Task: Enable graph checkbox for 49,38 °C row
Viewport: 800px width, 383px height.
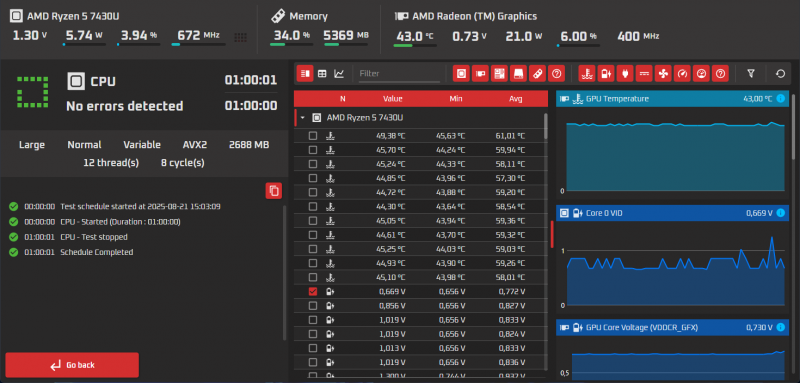Action: tap(313, 136)
